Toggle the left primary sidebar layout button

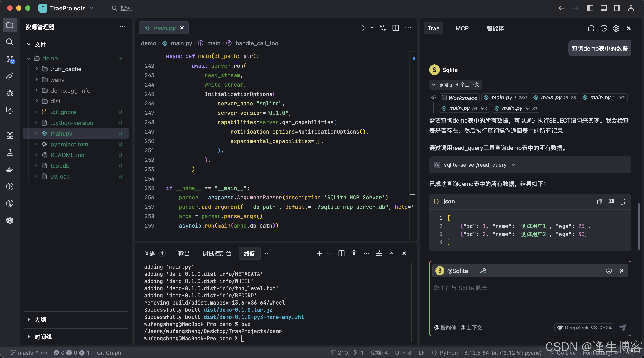590,8
